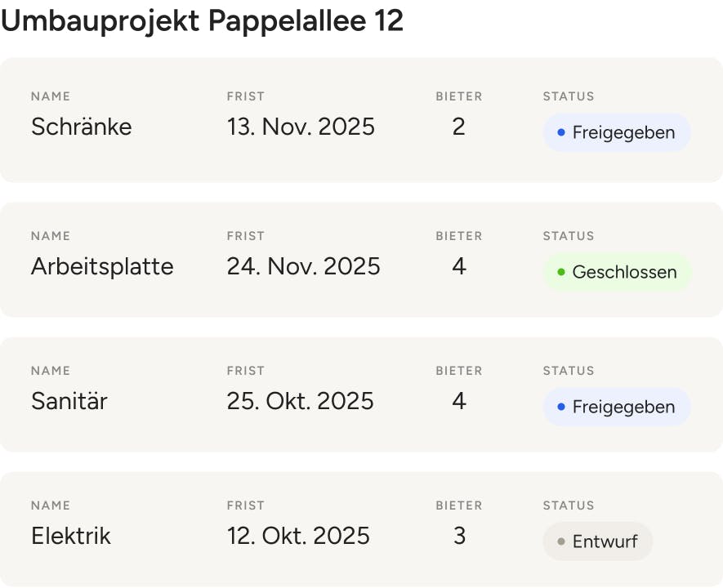Click the Geschlossen status badge for Arbeitsplatte
Viewport: 723px width, 588px height.
618,272
